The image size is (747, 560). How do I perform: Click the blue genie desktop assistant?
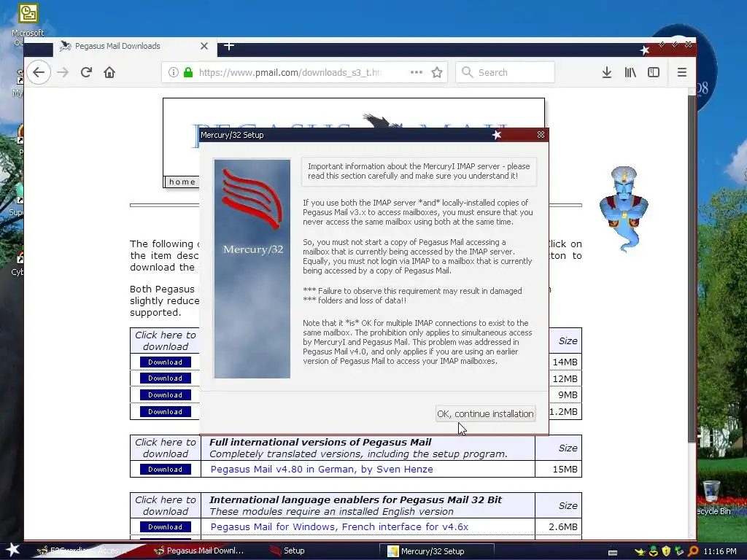624,208
